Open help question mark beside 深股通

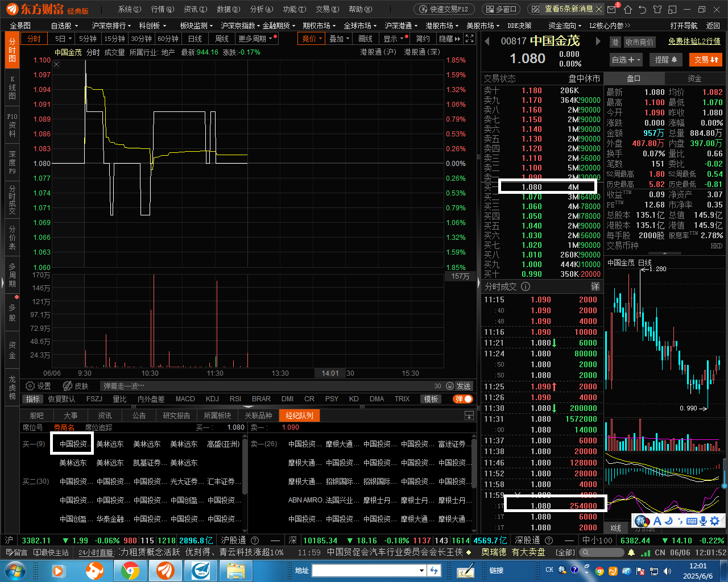pyautogui.click(x=549, y=541)
